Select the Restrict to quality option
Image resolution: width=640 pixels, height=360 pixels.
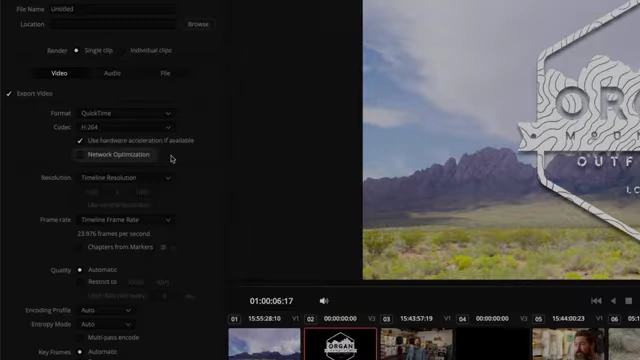[x=80, y=282]
